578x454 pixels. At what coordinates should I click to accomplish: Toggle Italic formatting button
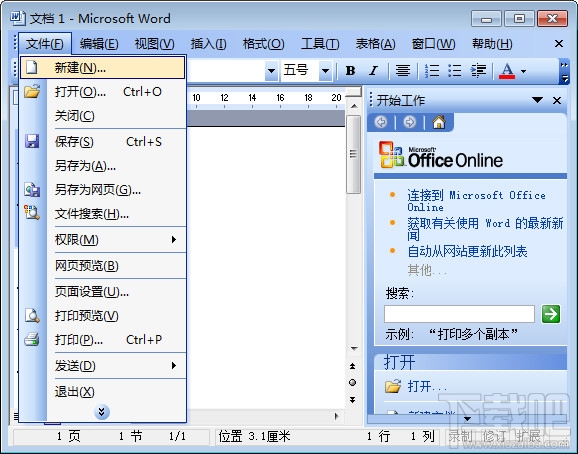[x=374, y=70]
